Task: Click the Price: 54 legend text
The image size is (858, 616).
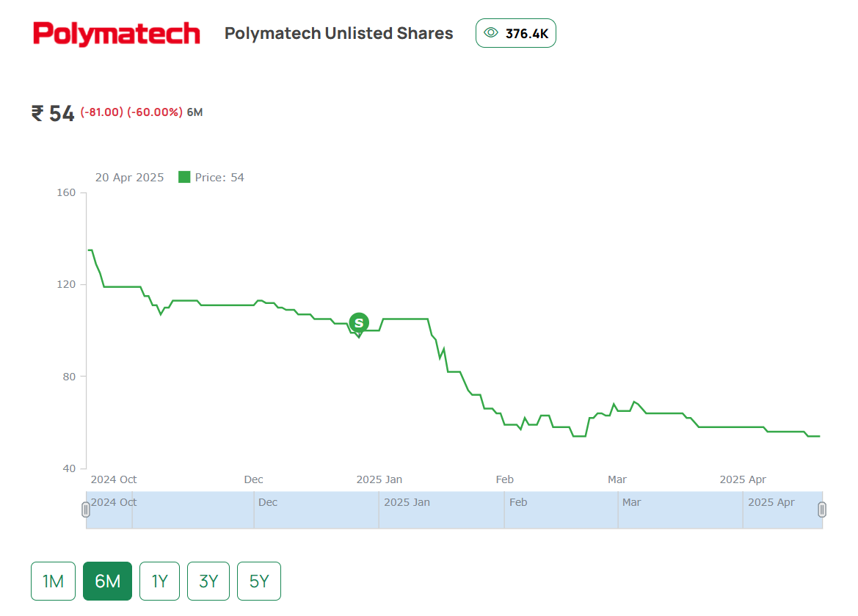Action: click(219, 178)
